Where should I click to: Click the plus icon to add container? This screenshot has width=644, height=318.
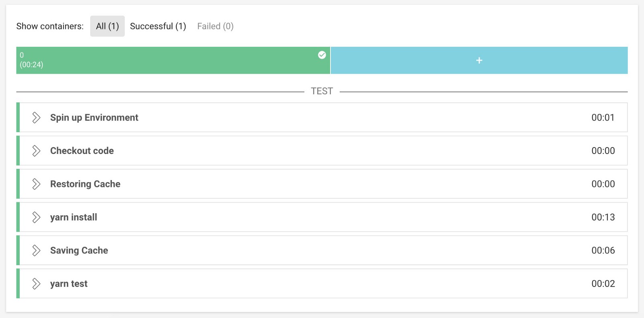tap(479, 60)
